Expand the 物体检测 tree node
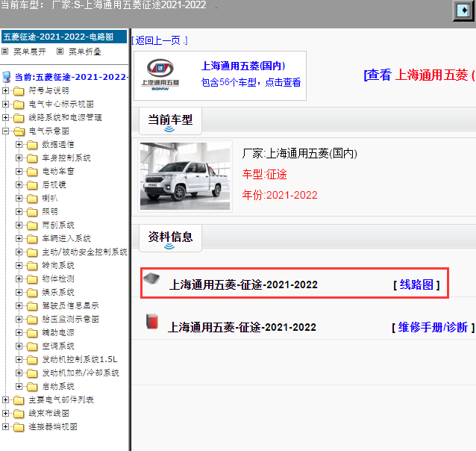Viewport: 476px width, 451px height. [19, 279]
